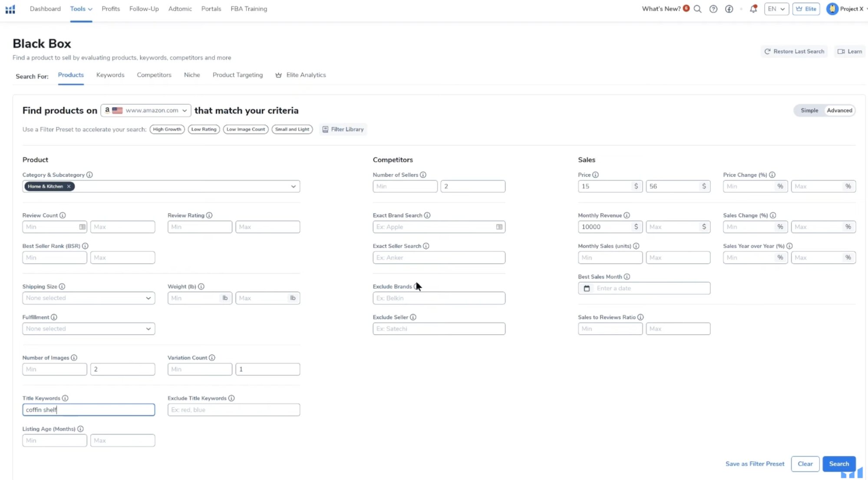Viewport: 868px width, 480px height.
Task: Click info icon beside Sales to Reviews Ratio
Action: click(x=640, y=317)
